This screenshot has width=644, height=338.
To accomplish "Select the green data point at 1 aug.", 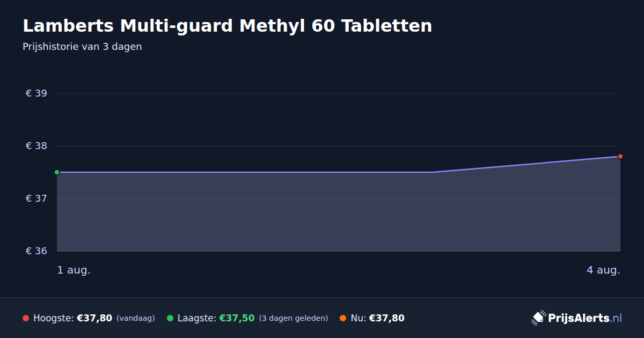I will [x=57, y=172].
